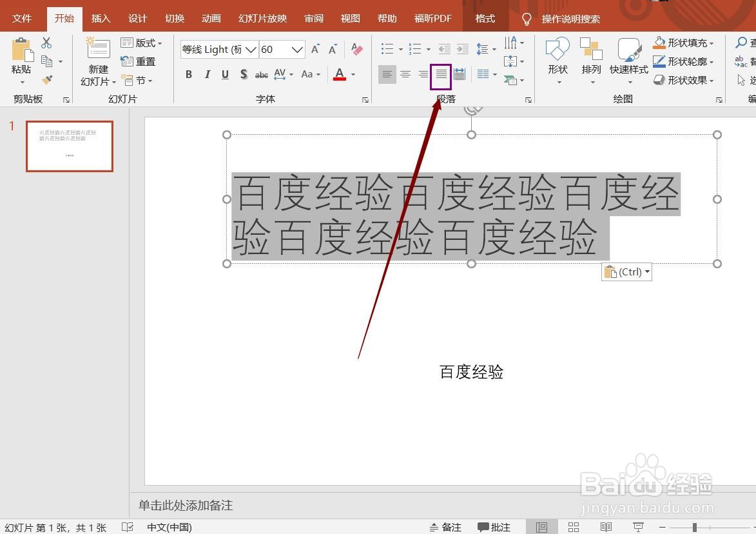Click the distributed alignment icon

[x=460, y=74]
